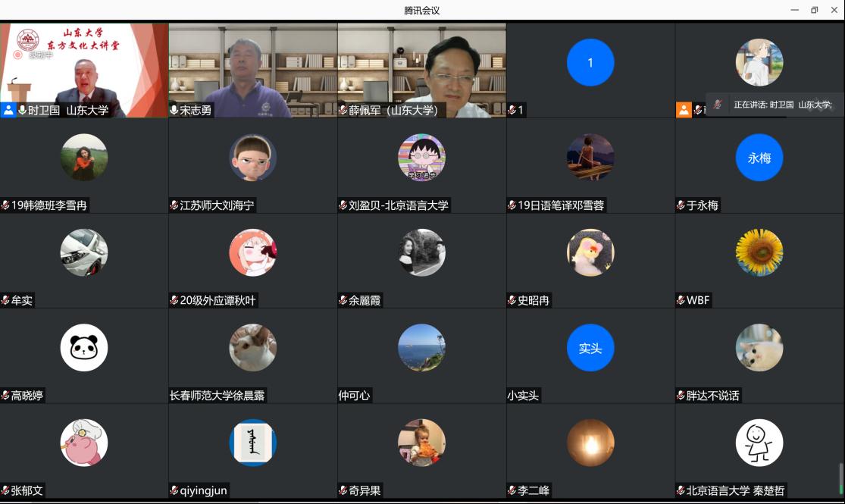Click the 刘盈贝-北京语言大学 name label
The width and height of the screenshot is (845, 504).
[x=398, y=205]
